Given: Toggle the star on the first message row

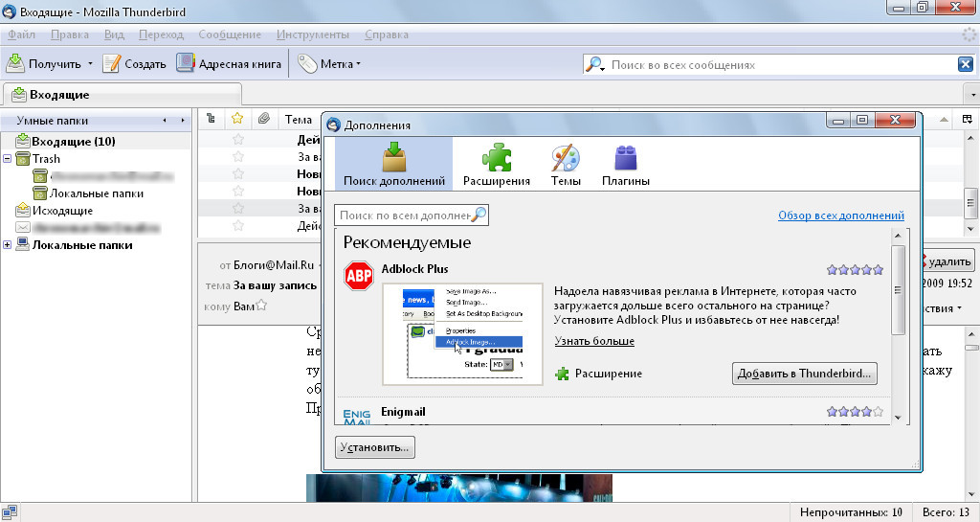Looking at the screenshot, I should pyautogui.click(x=238, y=140).
